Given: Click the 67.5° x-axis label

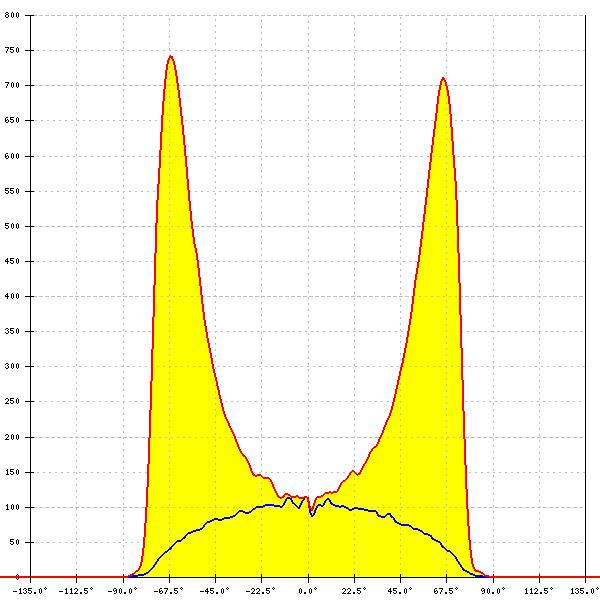Looking at the screenshot, I should coord(447,591).
